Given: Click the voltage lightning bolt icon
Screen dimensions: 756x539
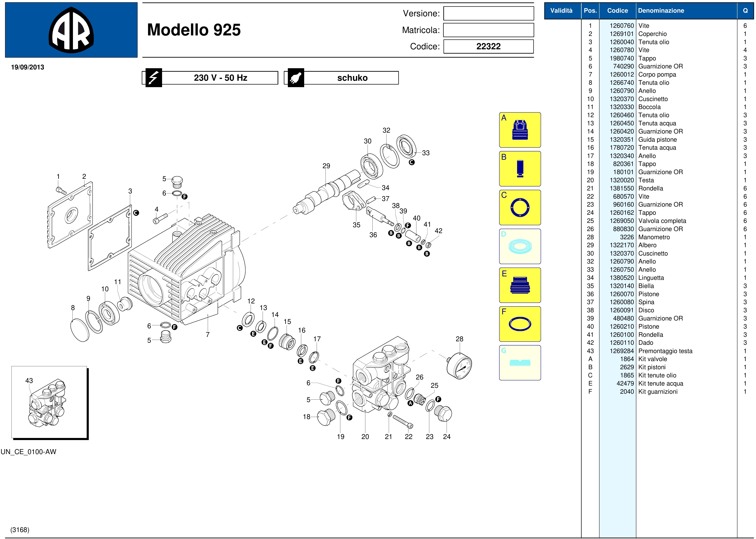Looking at the screenshot, I should tap(153, 78).
